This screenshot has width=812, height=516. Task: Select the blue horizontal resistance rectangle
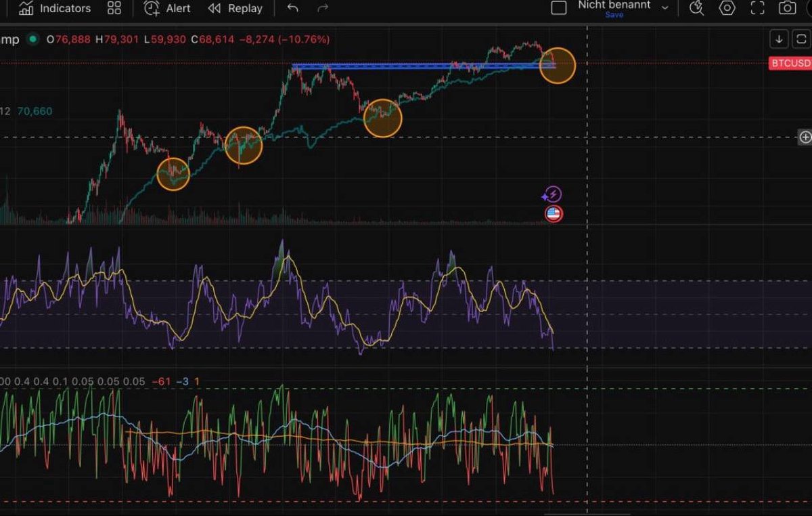(424, 66)
